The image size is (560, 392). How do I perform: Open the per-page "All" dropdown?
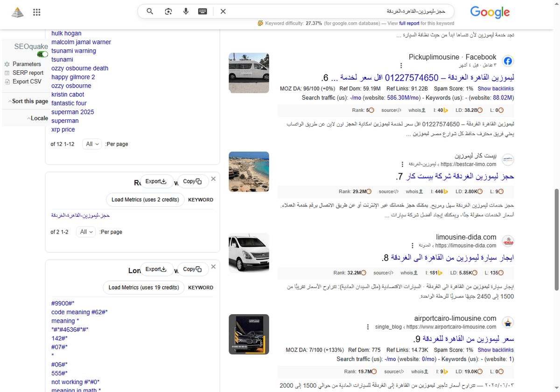92,144
